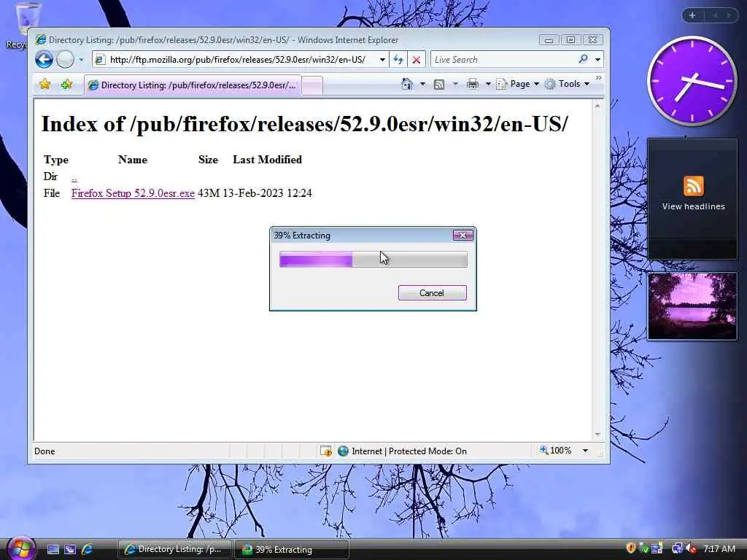Click the IE window title bar text
Screen dimensions: 747x560
(x=223, y=40)
